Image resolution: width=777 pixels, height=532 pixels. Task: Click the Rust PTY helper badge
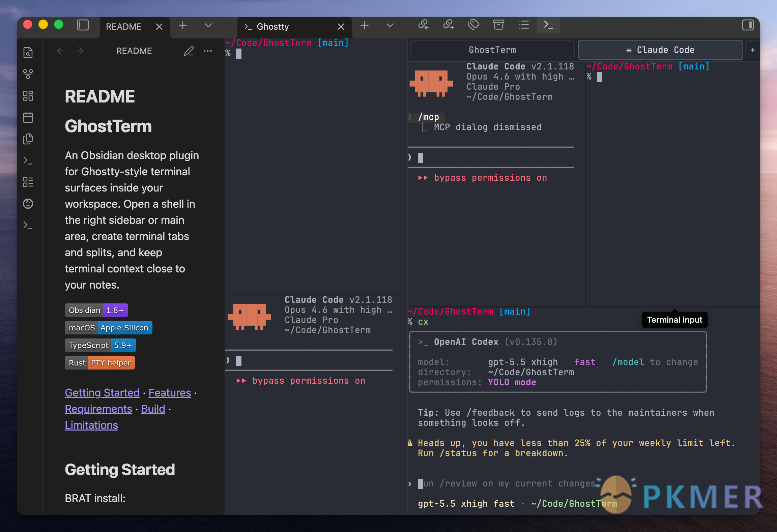click(100, 363)
